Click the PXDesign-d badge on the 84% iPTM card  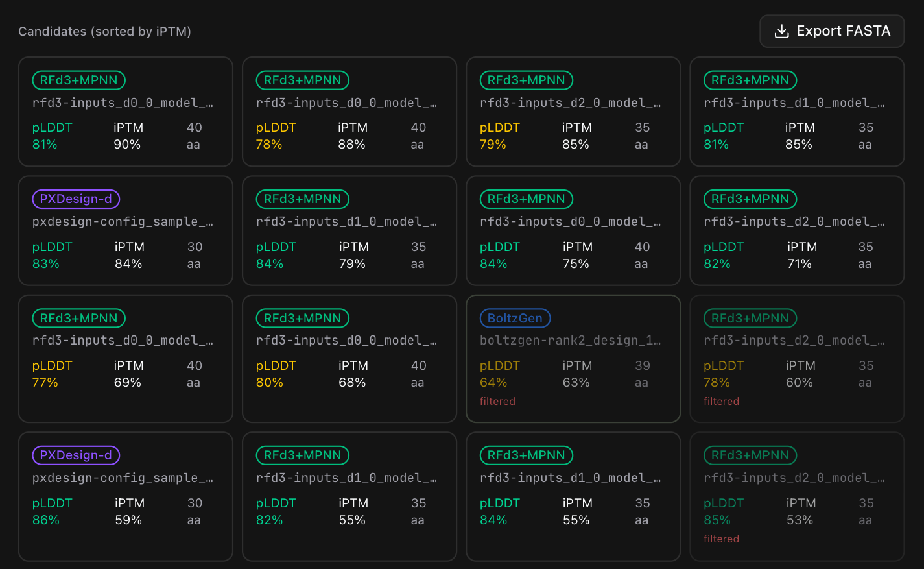tap(76, 199)
